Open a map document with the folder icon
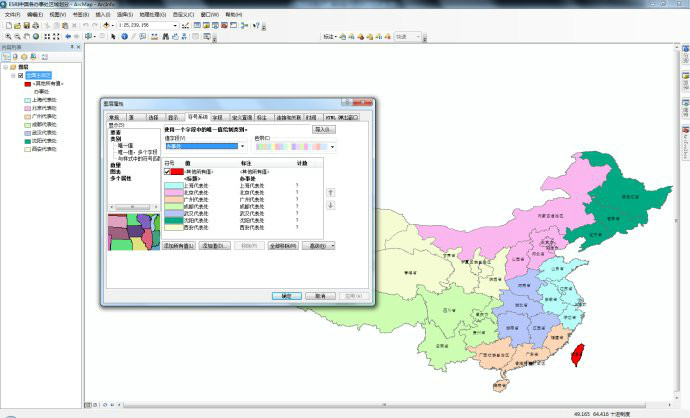Screen dimensions: 690x418 click(18, 26)
